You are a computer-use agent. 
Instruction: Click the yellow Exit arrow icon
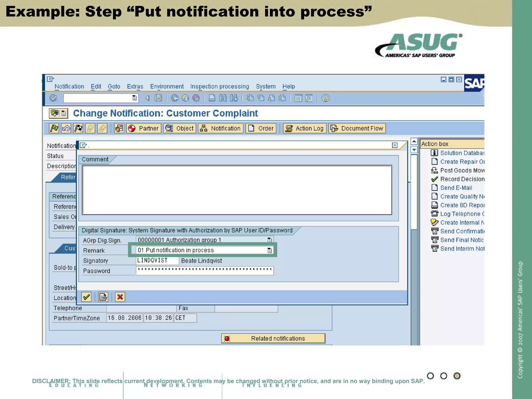185,98
